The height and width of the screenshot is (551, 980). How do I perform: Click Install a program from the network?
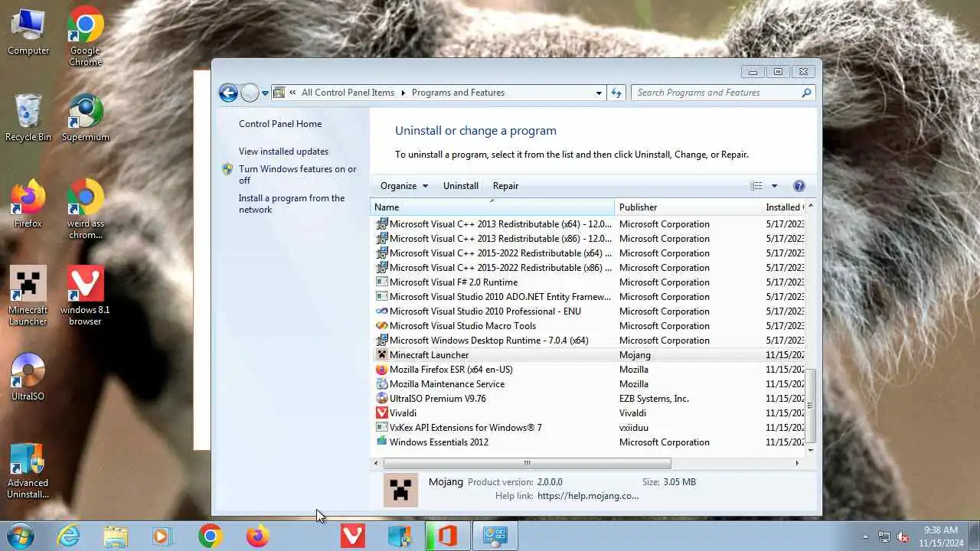click(x=292, y=204)
